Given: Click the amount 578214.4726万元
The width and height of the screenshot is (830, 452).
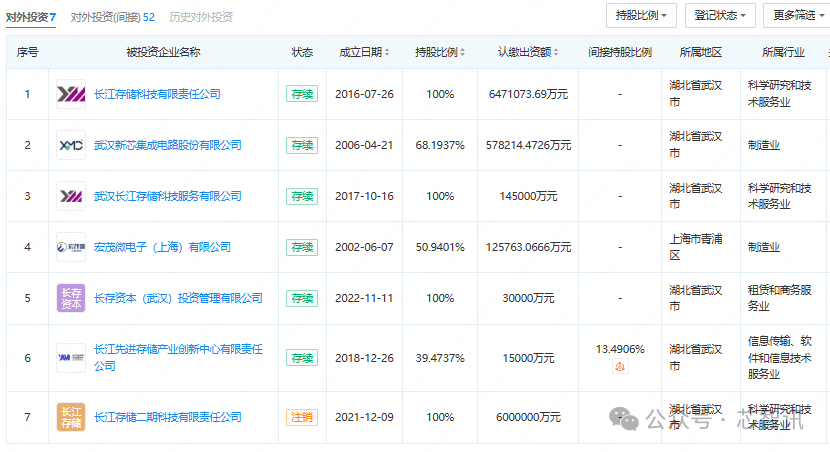Looking at the screenshot, I should (x=528, y=145).
